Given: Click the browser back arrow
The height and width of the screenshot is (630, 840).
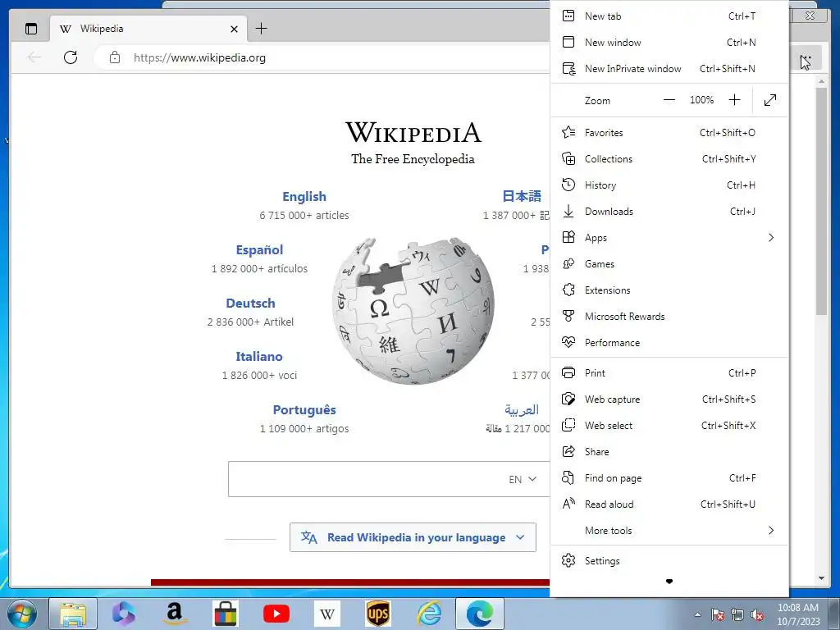Looking at the screenshot, I should pyautogui.click(x=34, y=57).
